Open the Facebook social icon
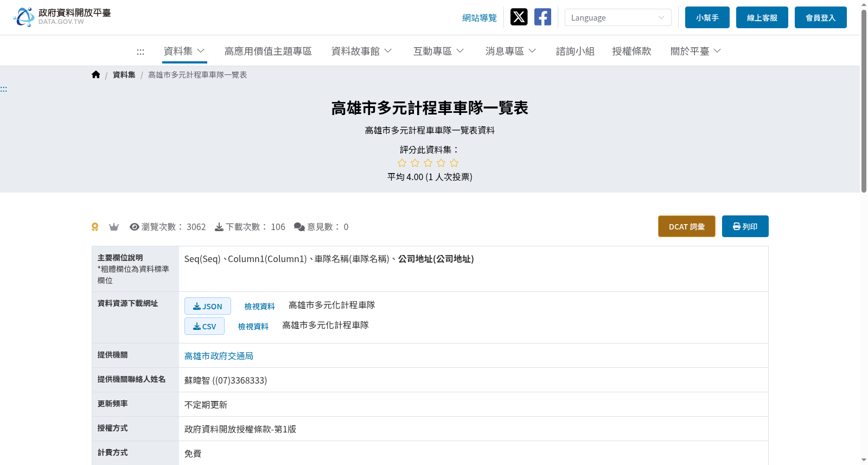868x465 pixels. point(542,17)
